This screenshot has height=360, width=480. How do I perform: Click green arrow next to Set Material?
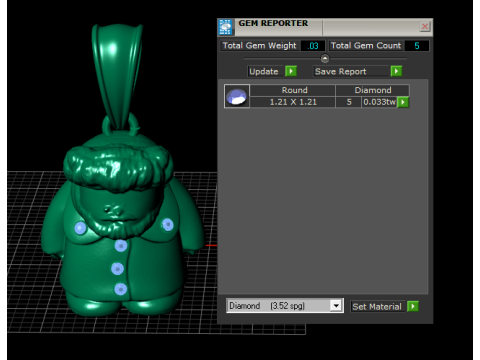pyautogui.click(x=413, y=307)
